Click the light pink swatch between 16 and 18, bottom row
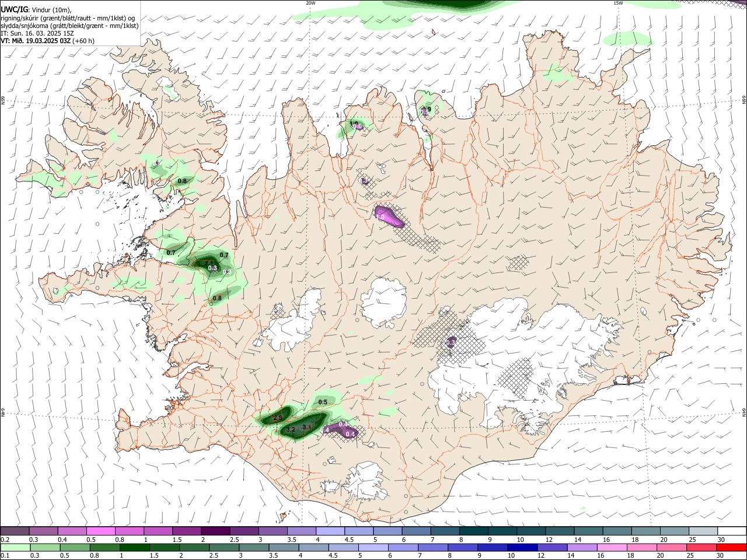The height and width of the screenshot is (560, 747). coord(613,548)
